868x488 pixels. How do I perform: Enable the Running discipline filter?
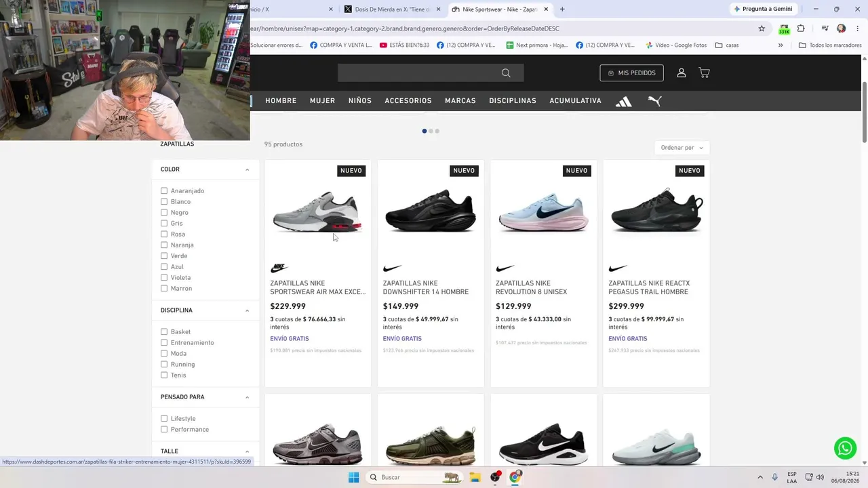click(164, 364)
